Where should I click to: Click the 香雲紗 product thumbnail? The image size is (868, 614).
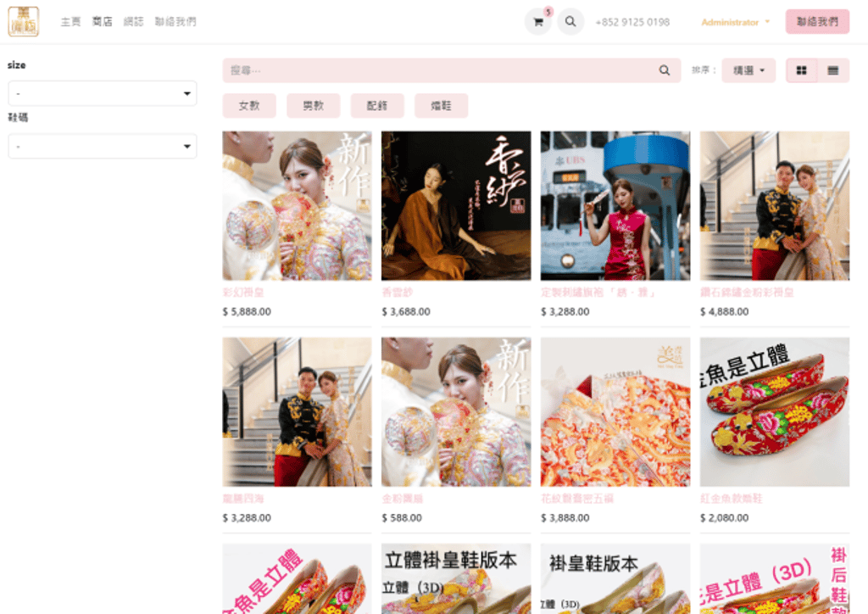point(455,205)
